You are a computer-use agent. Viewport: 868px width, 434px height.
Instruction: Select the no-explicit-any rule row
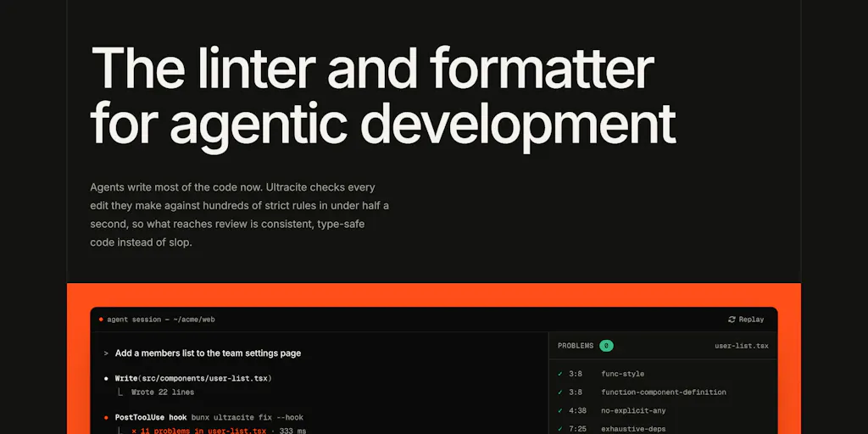663,411
